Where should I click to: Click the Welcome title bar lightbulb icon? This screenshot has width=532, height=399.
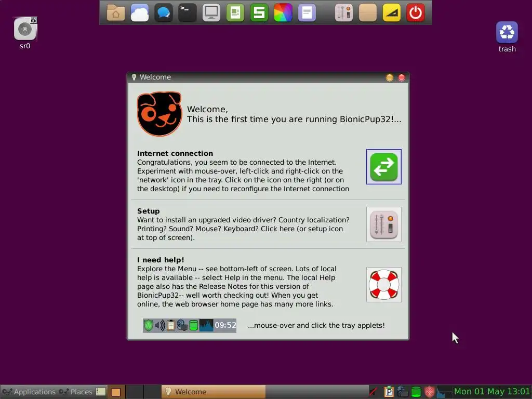tap(134, 77)
